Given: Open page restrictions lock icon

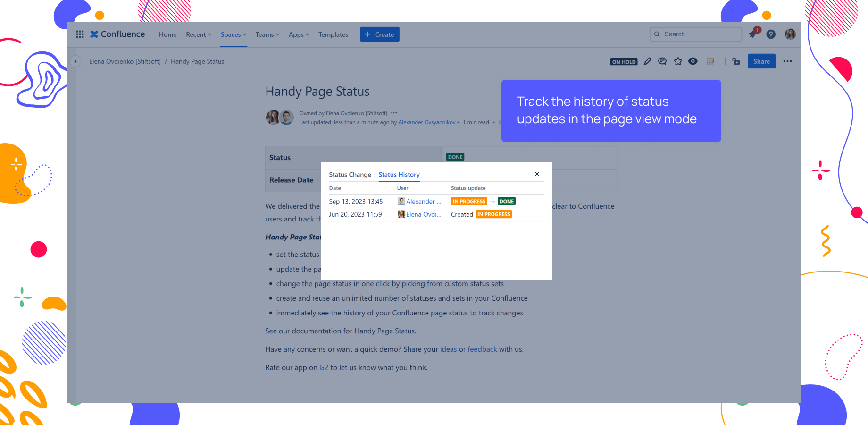Looking at the screenshot, I should (x=736, y=61).
